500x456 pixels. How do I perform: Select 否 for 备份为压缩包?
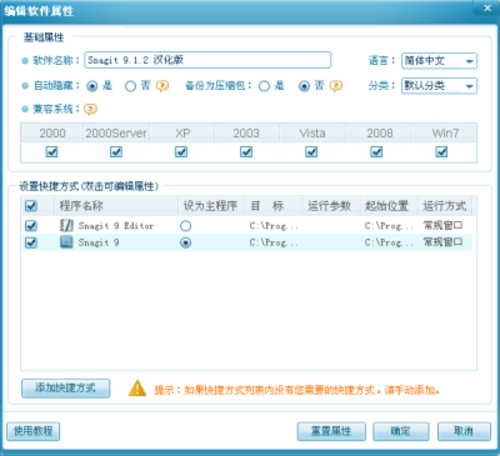click(304, 86)
